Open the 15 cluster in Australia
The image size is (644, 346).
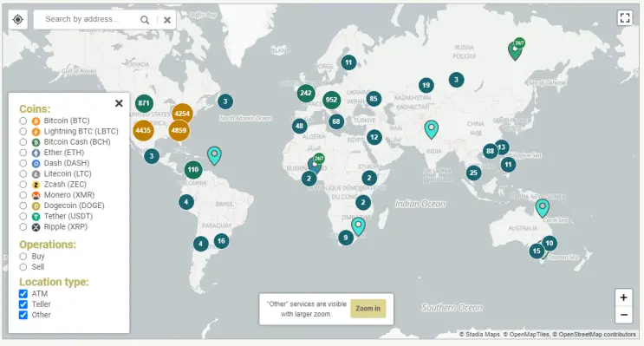coord(537,251)
